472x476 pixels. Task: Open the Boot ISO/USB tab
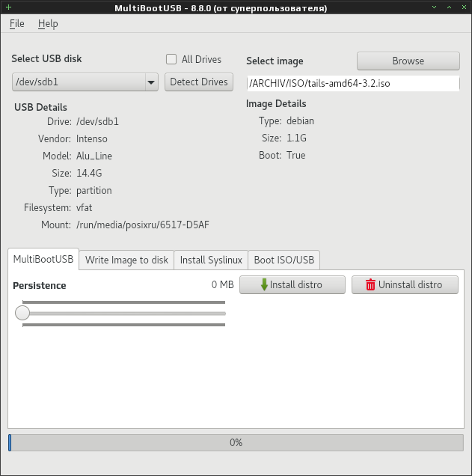(x=284, y=260)
